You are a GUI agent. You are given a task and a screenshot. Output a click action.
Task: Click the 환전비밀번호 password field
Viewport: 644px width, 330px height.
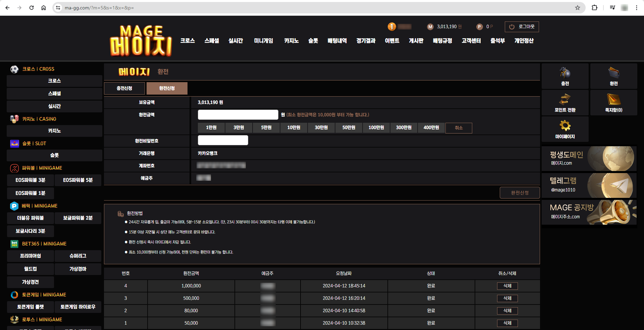click(223, 140)
